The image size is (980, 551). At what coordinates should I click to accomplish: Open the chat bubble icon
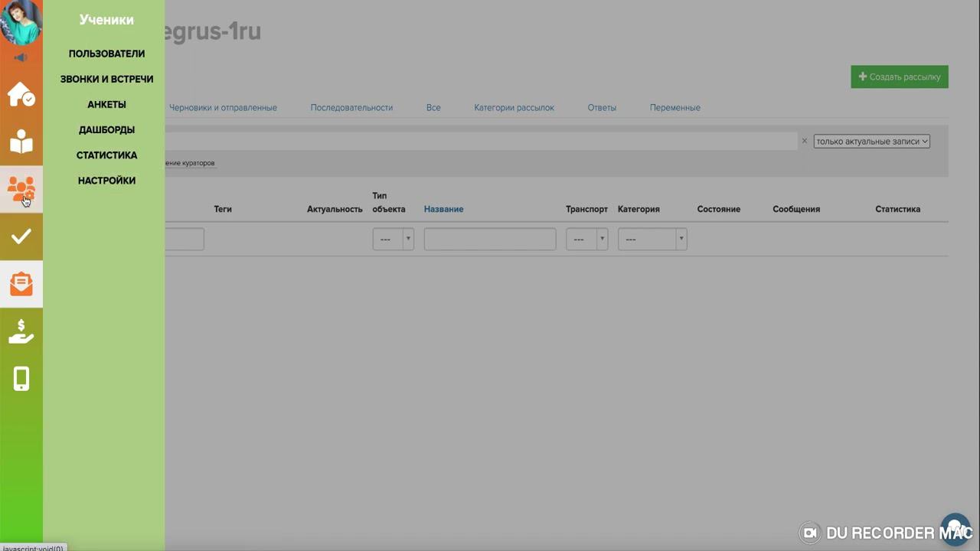point(955,528)
